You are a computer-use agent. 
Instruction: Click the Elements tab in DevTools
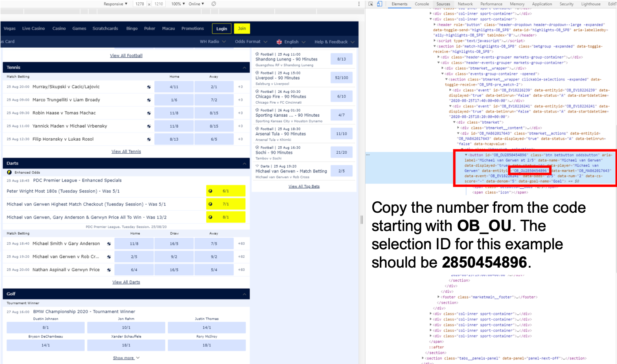(399, 4)
